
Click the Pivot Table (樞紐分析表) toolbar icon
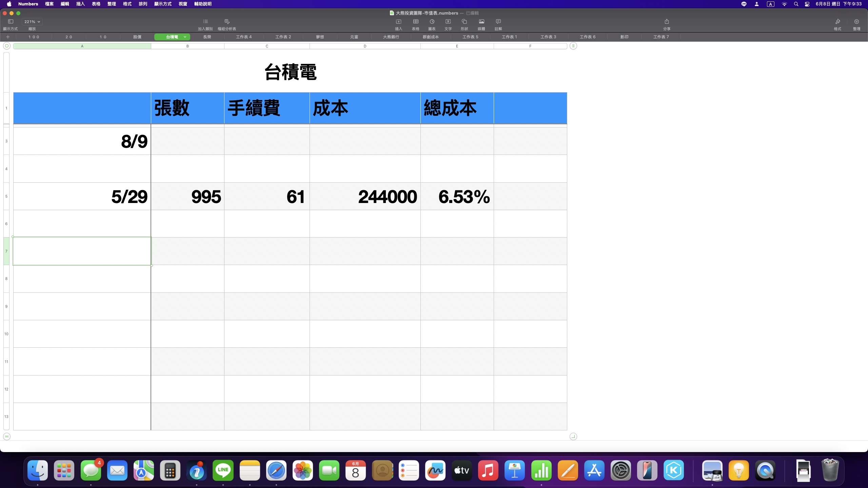pyautogui.click(x=227, y=21)
